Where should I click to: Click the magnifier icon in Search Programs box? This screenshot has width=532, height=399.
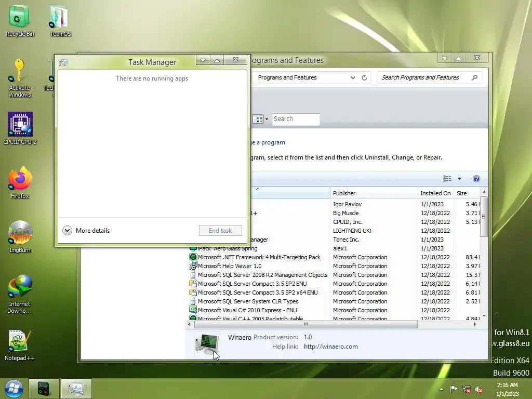pyautogui.click(x=475, y=78)
